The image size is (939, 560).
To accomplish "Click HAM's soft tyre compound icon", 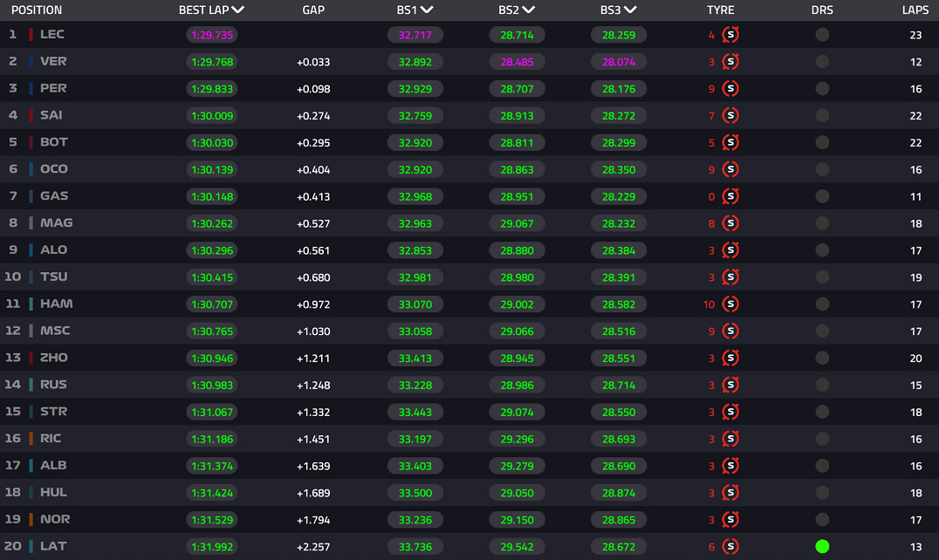I will (731, 304).
